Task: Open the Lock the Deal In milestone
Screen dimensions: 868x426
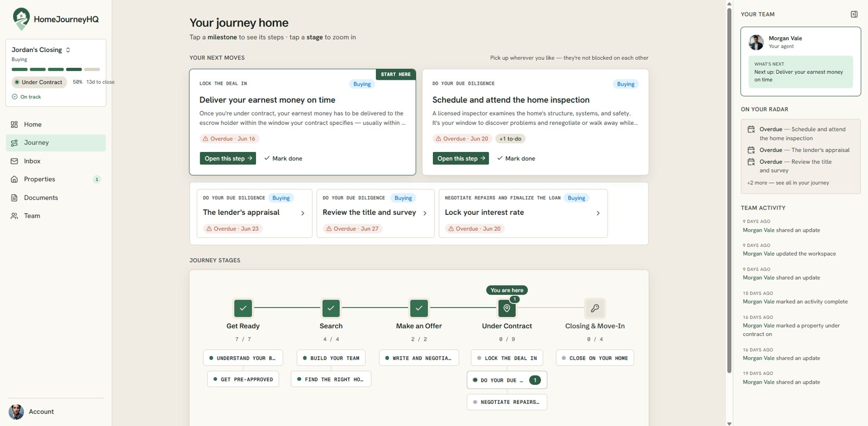Action: [507, 358]
